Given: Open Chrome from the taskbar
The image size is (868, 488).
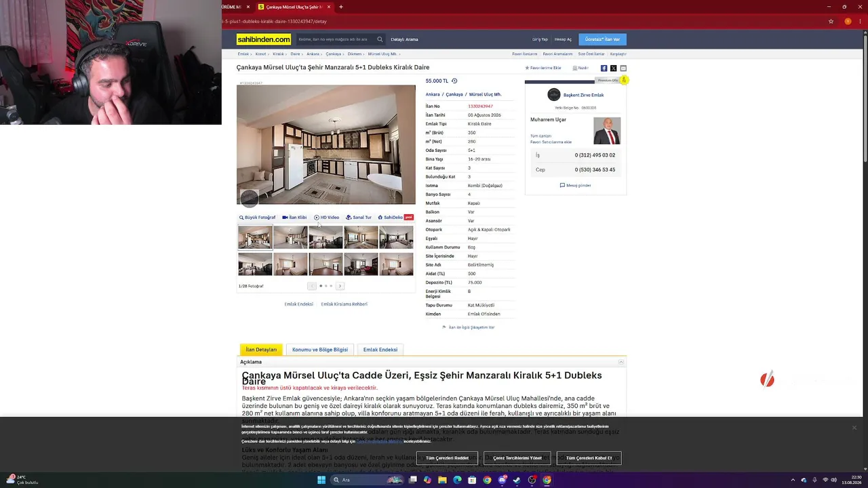Looking at the screenshot, I should click(x=487, y=480).
